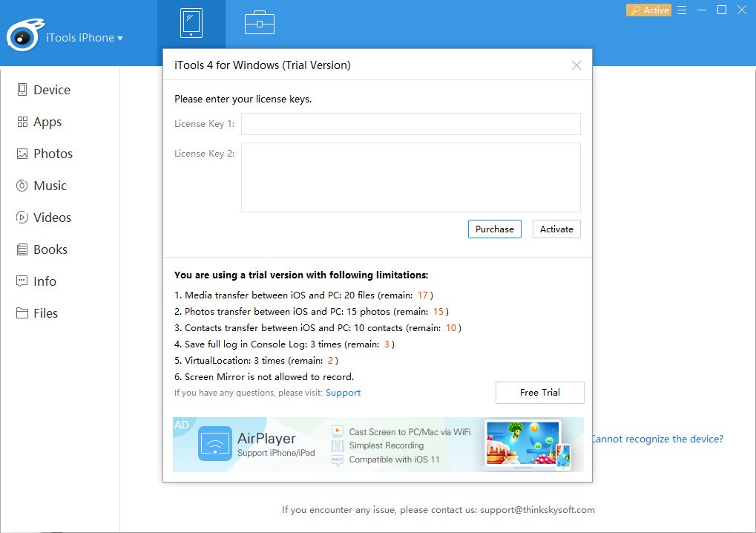Select Photos from the sidebar
756x533 pixels.
point(52,154)
